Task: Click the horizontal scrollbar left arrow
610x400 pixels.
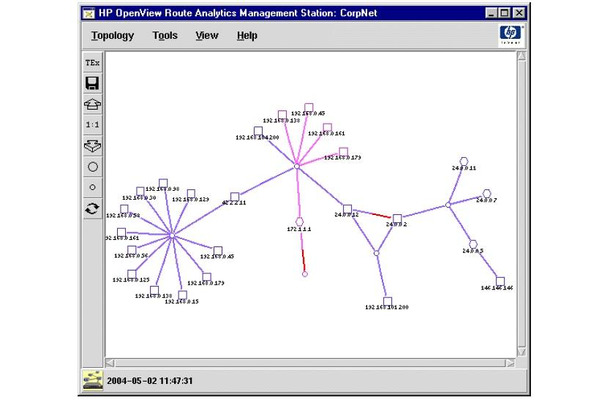Action: (110, 363)
